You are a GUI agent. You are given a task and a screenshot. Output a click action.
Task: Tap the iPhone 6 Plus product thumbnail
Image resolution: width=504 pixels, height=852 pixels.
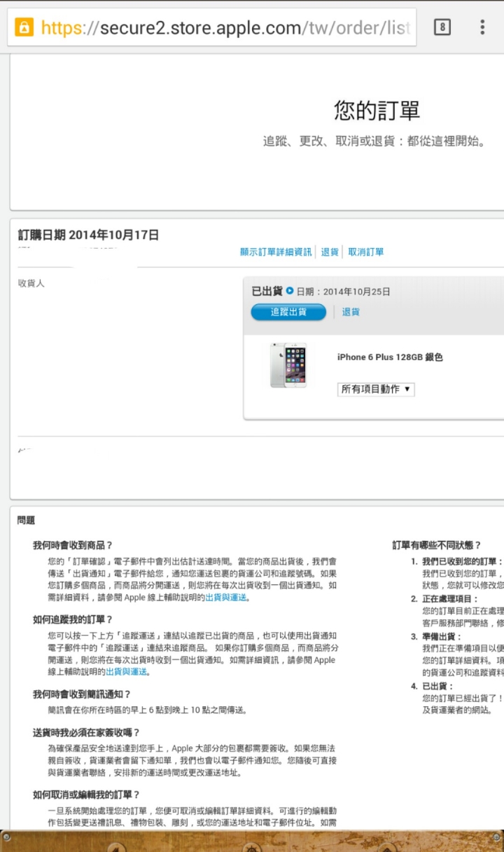click(288, 365)
